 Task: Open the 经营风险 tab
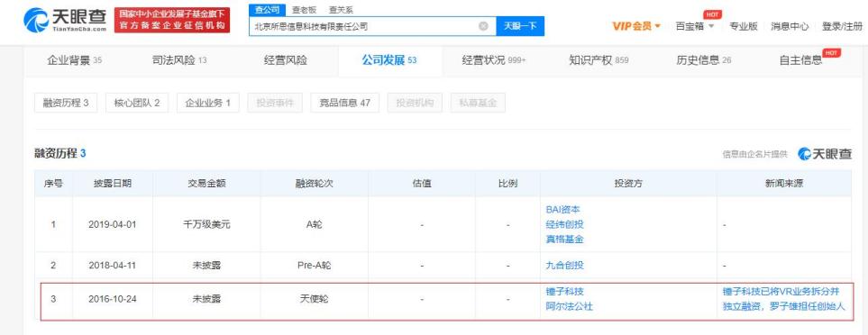285,61
